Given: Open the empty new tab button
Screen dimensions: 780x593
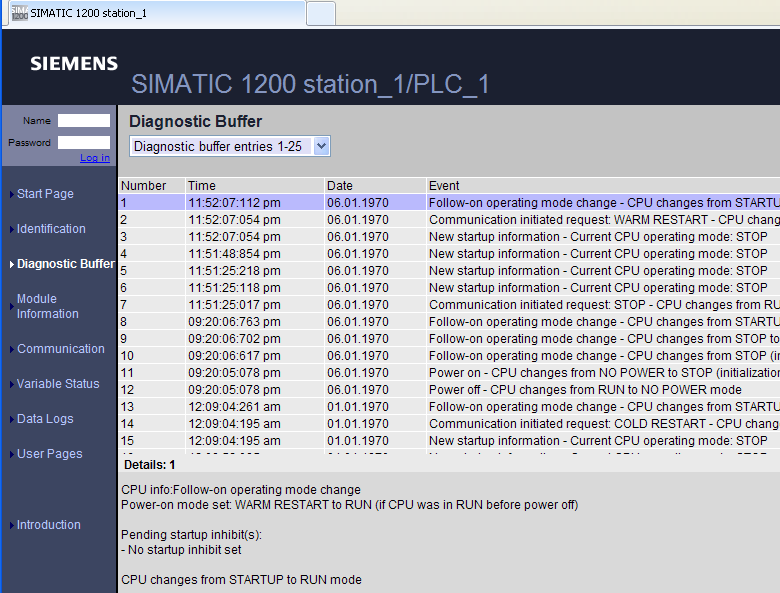Looking at the screenshot, I should pyautogui.click(x=321, y=13).
